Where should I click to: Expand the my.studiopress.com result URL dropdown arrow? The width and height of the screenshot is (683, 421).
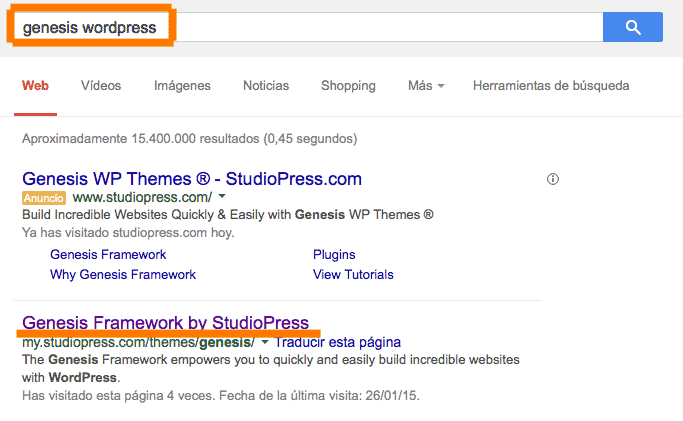point(264,342)
